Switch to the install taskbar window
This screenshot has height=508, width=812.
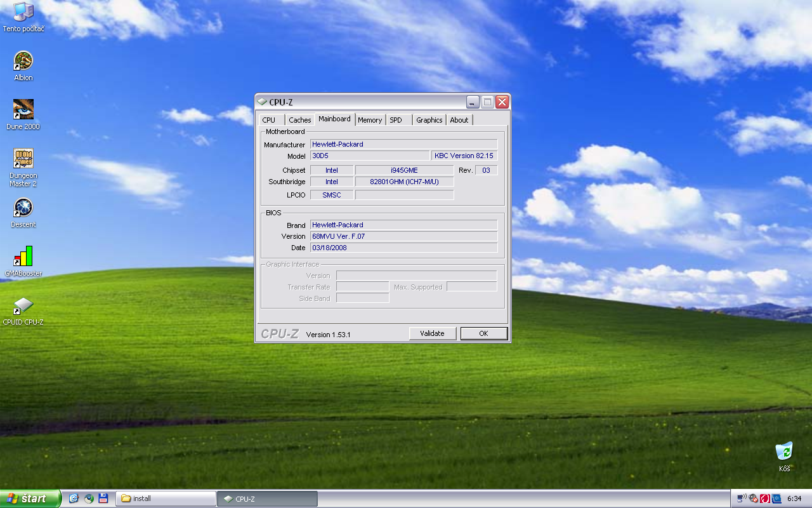(x=166, y=498)
